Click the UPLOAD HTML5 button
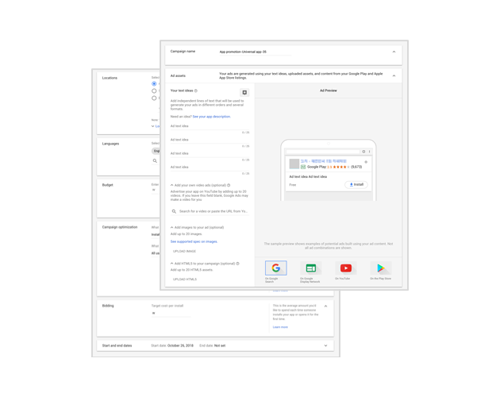 pos(185,279)
